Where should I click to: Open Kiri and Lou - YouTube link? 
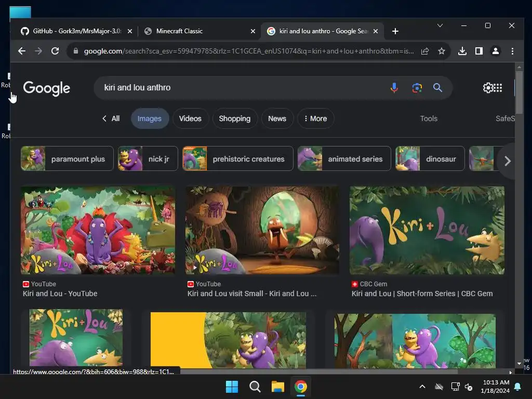coord(60,294)
